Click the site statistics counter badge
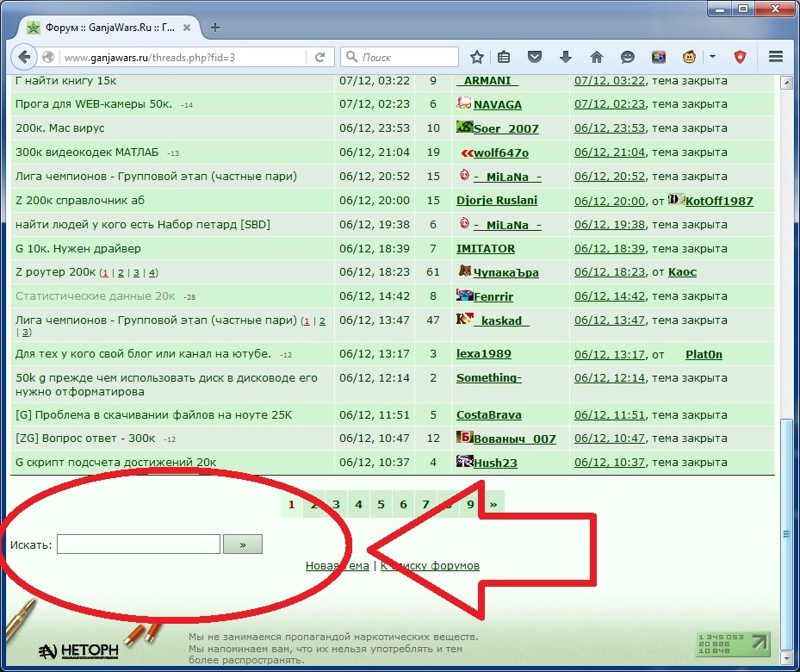The height and width of the screenshot is (672, 800). (x=733, y=644)
